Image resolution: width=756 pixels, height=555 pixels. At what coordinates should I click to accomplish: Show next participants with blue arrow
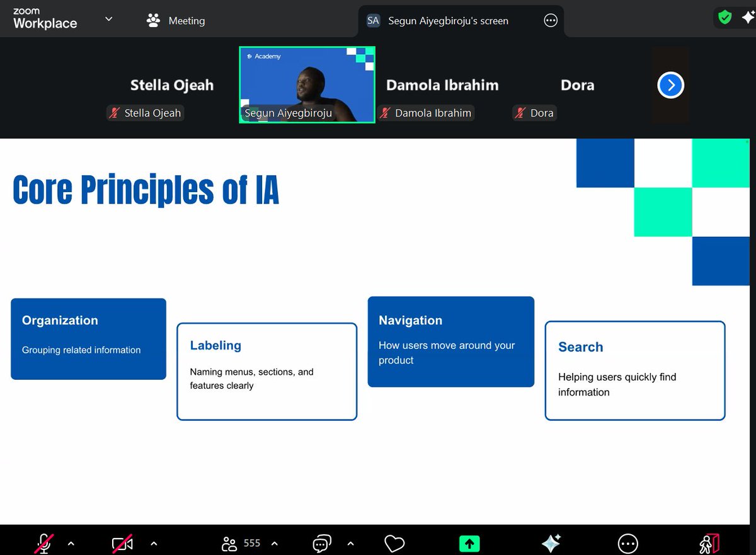tap(671, 85)
